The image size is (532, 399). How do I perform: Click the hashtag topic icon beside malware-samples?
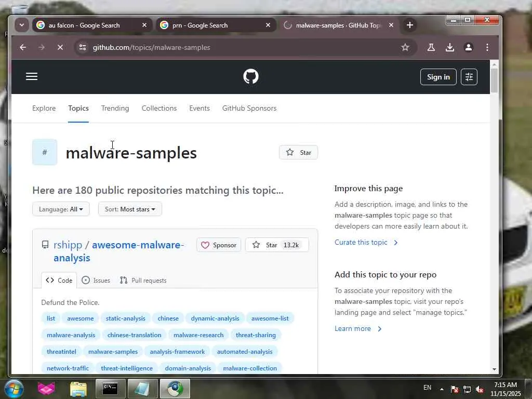[45, 152]
